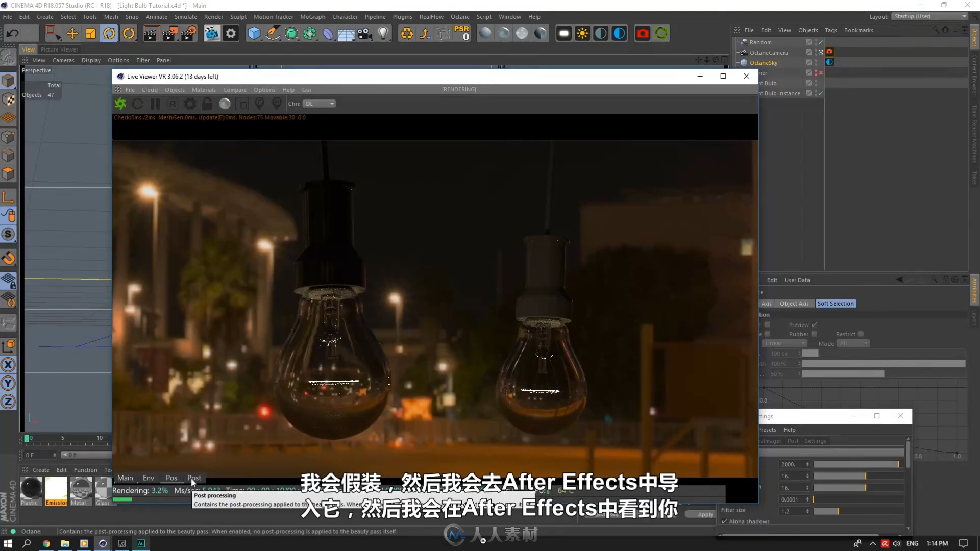
Task: Adjust the 2000 value slider bar
Action: 858,464
